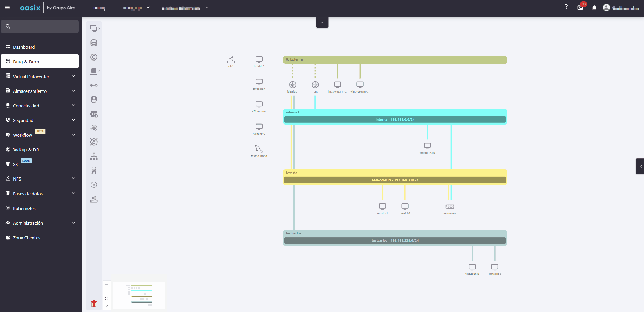Zoom in with the plus button
The height and width of the screenshot is (312, 644).
[x=107, y=284]
